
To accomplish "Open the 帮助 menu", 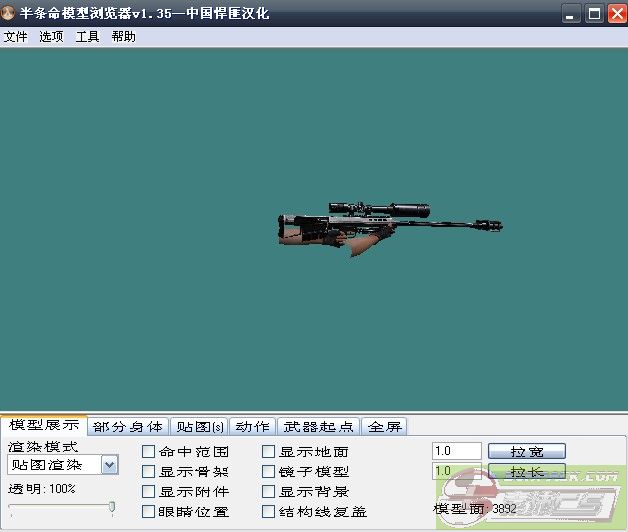I will 124,36.
